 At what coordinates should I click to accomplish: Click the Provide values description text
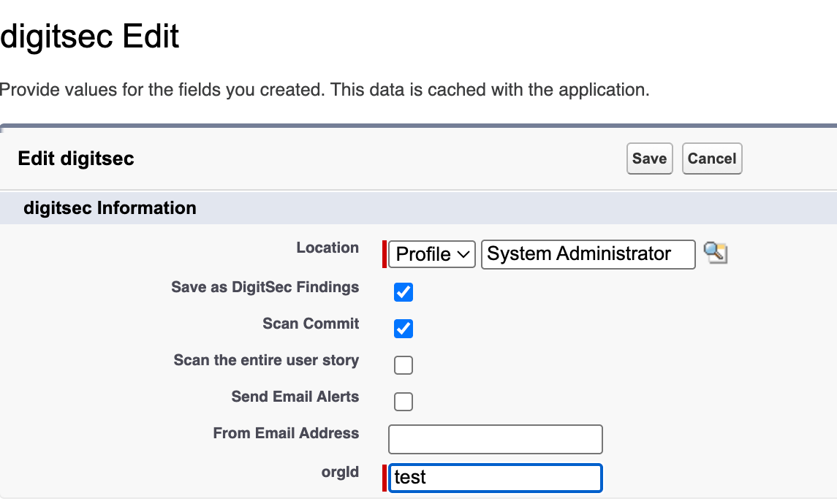(325, 89)
